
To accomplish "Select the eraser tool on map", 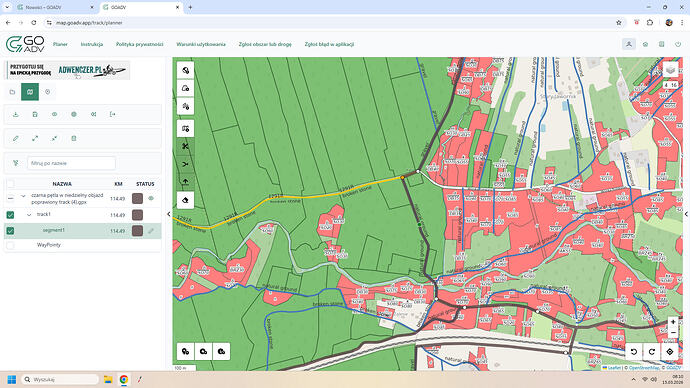I will coord(185,200).
